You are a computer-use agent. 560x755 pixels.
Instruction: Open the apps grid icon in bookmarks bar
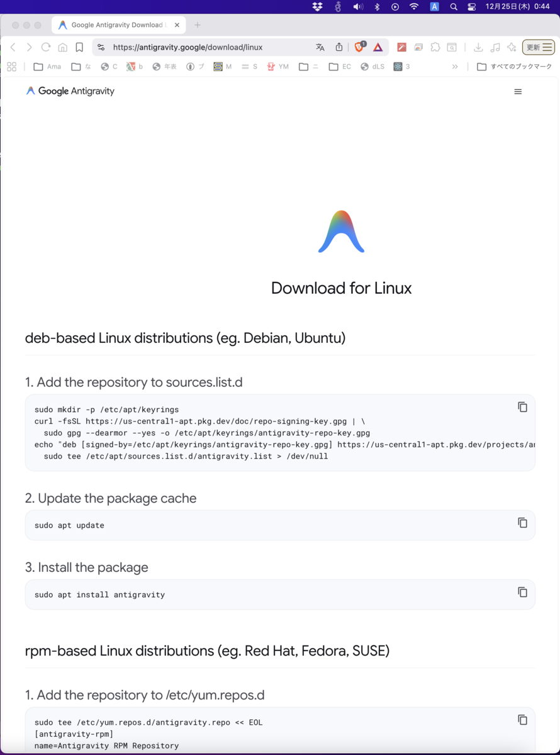tap(11, 67)
